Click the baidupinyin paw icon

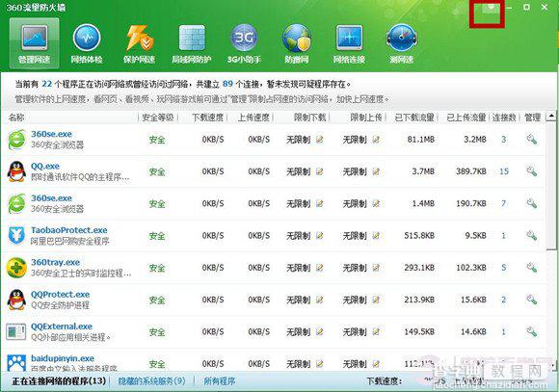coord(16,363)
